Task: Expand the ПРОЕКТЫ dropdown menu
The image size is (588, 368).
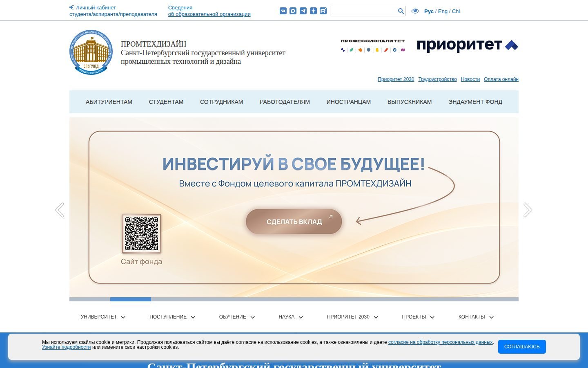Action: point(418,317)
